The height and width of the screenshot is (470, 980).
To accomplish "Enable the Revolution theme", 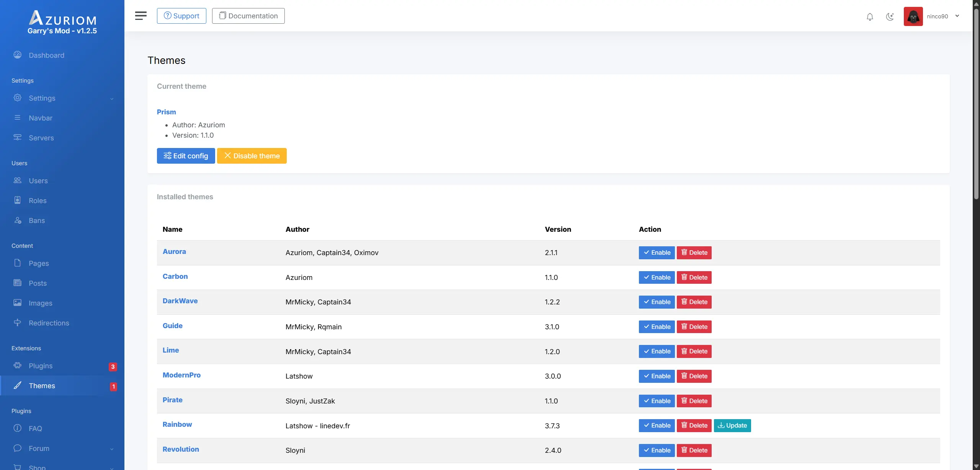I will coord(657,450).
